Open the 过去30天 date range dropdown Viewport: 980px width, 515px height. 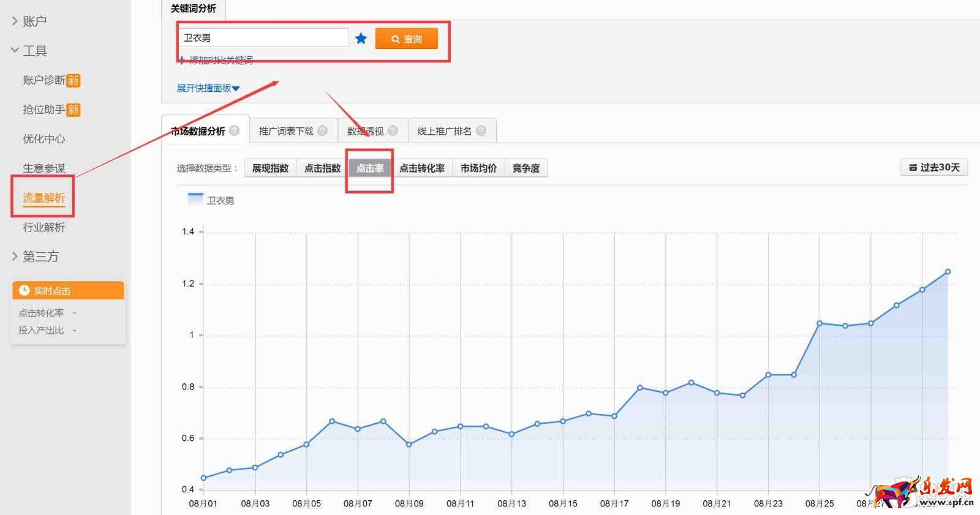coord(934,167)
